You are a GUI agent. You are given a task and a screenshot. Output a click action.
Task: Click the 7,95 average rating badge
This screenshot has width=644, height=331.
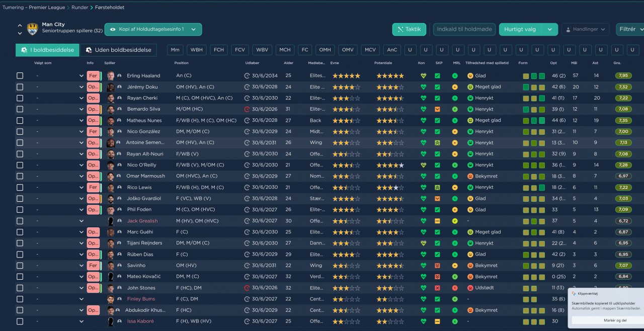point(623,76)
